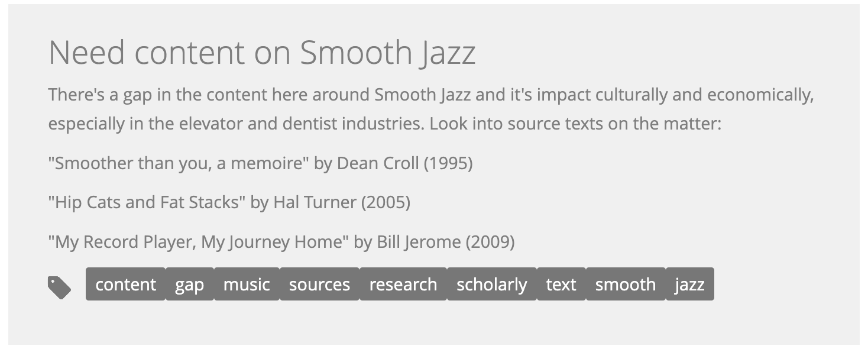
Task: Open the "scholarly" tag
Action: [492, 284]
